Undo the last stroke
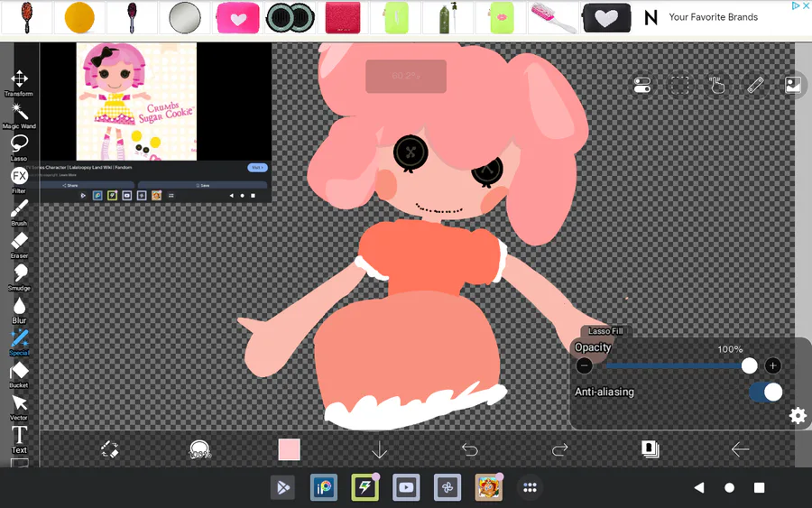 (470, 449)
